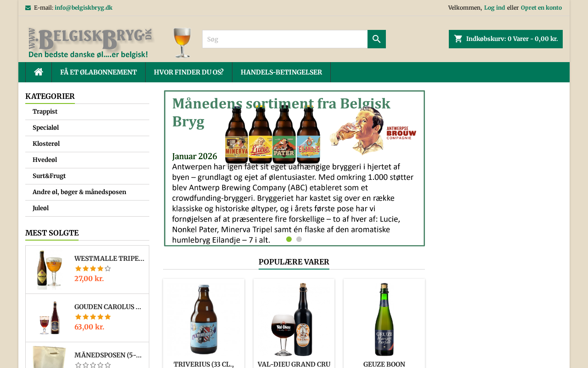The height and width of the screenshot is (368, 588).
Task: Click the search magnifier button
Action: coord(377,39)
